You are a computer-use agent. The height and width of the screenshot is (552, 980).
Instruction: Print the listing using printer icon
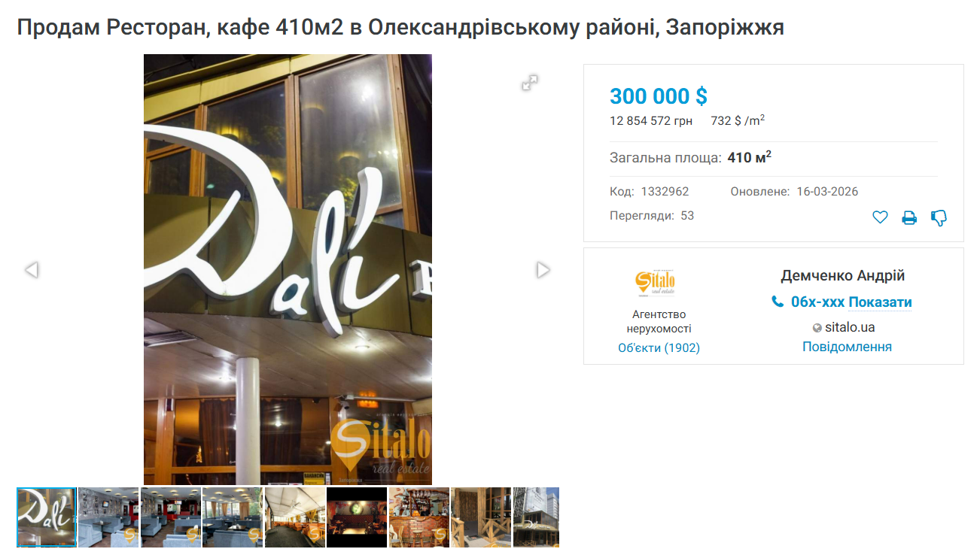coord(909,218)
